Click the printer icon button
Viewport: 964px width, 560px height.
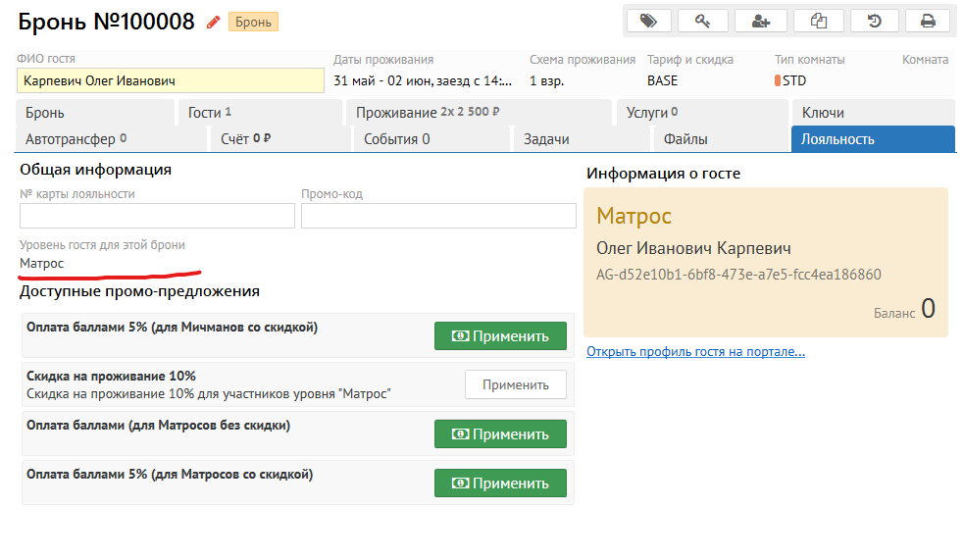tap(927, 21)
